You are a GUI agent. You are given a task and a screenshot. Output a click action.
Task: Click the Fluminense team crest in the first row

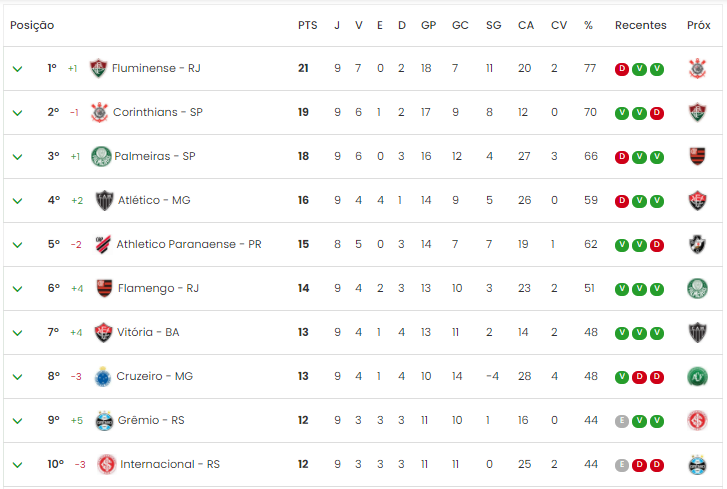point(98,68)
